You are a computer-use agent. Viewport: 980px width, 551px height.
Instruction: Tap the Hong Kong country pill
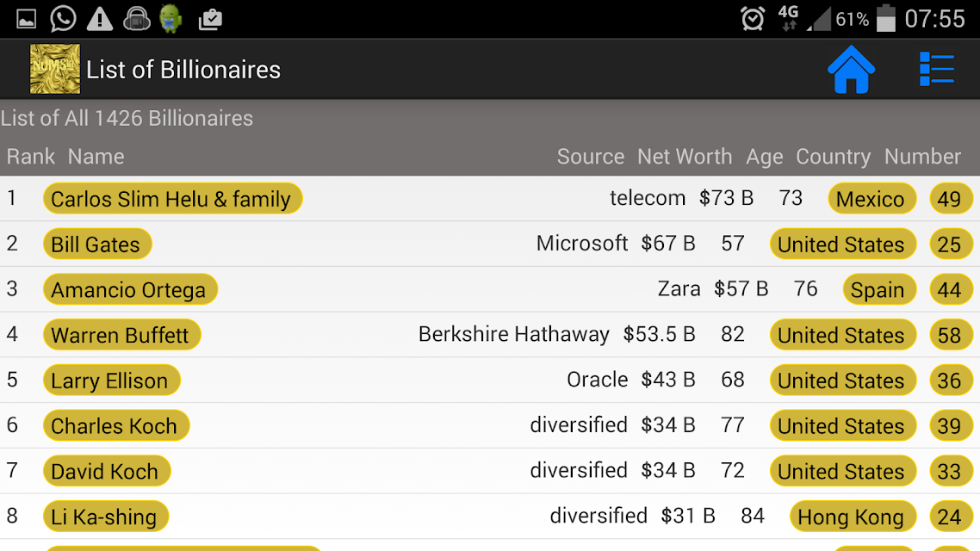tap(853, 517)
